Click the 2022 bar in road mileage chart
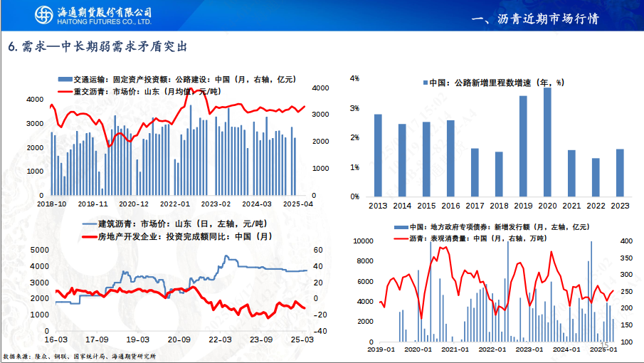Viewport: 644px width, 363px height. [596, 177]
